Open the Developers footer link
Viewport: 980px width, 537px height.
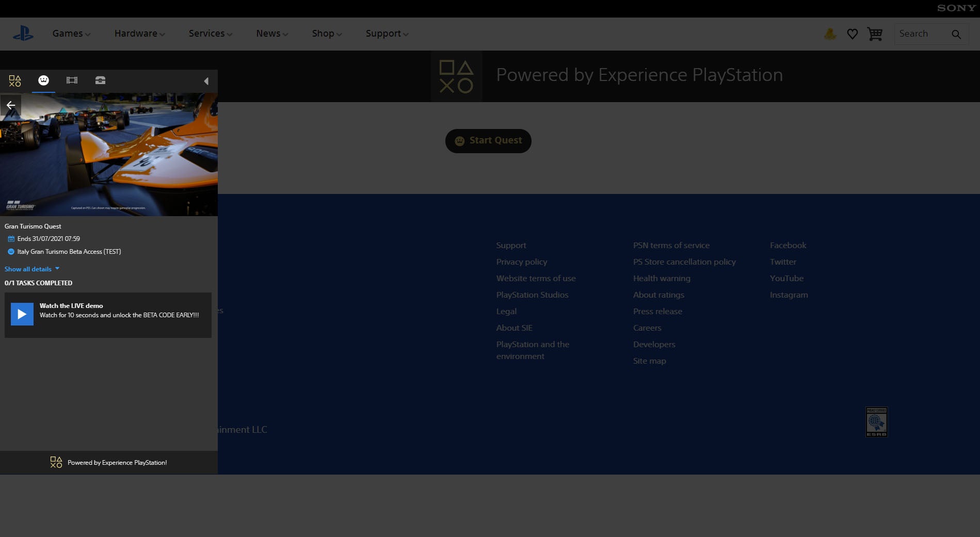(x=654, y=345)
